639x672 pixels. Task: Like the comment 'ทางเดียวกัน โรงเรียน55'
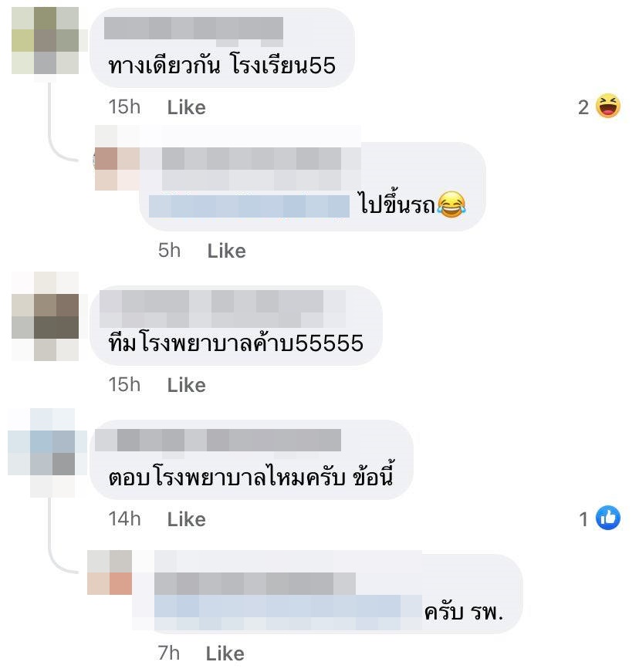pyautogui.click(x=186, y=107)
